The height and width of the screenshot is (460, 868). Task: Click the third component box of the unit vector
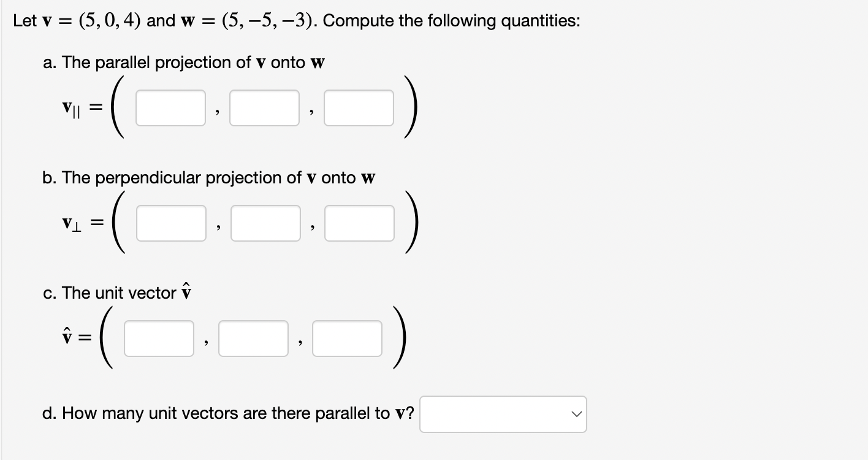click(x=348, y=337)
